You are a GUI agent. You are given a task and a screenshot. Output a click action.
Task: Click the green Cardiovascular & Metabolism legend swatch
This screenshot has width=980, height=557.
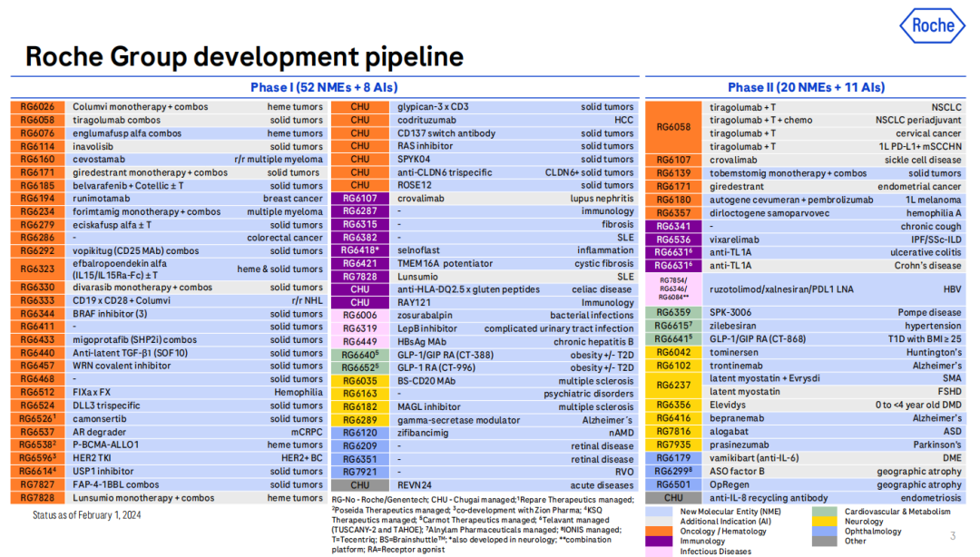pos(824,512)
